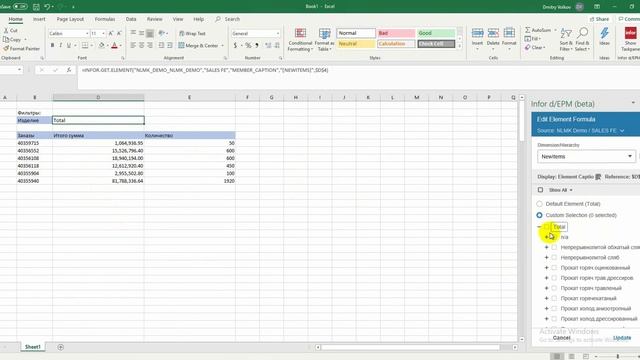The height and width of the screenshot is (360, 640).
Task: Check the Прокат горяч травленый checkbox
Action: [554, 288]
